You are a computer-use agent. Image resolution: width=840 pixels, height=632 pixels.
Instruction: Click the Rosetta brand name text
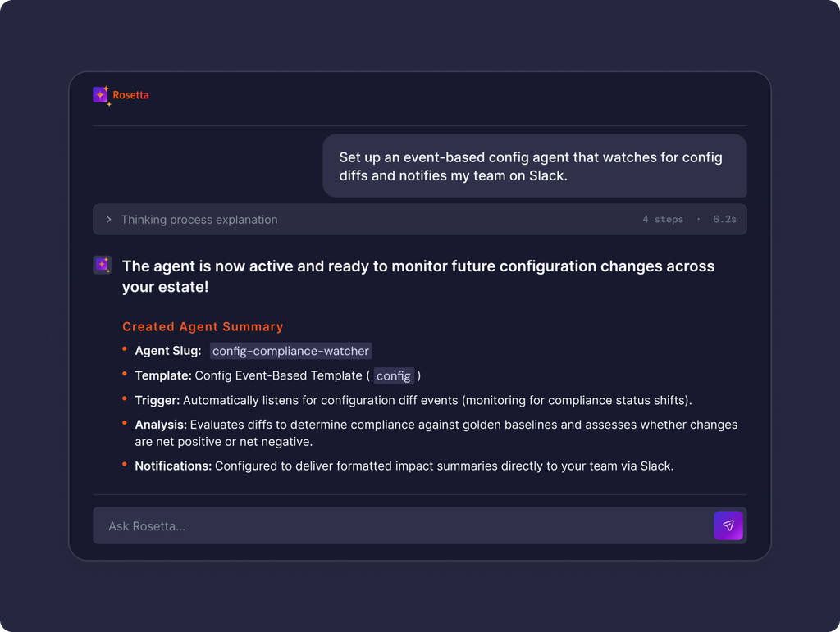[x=130, y=95]
